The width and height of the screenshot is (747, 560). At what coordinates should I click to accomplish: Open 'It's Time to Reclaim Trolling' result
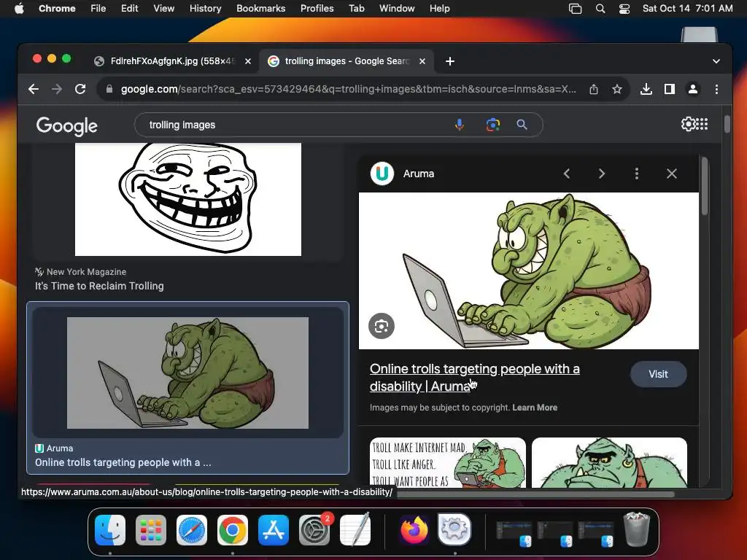coord(99,286)
